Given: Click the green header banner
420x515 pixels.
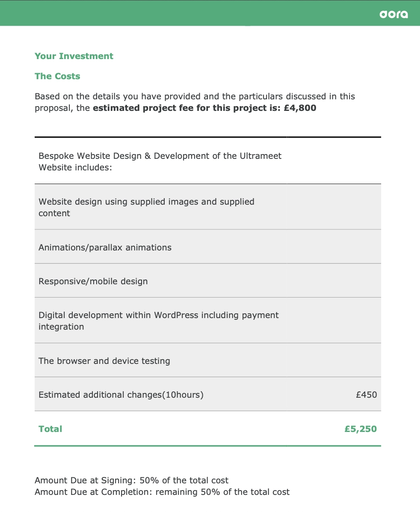Looking at the screenshot, I should pos(210,13).
